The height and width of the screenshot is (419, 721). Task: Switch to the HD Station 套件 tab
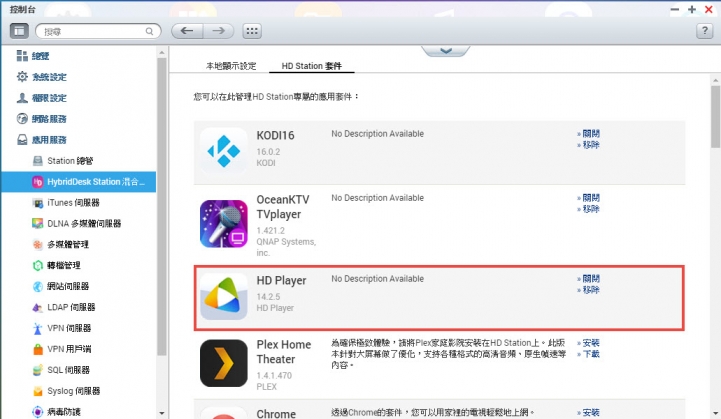311,66
